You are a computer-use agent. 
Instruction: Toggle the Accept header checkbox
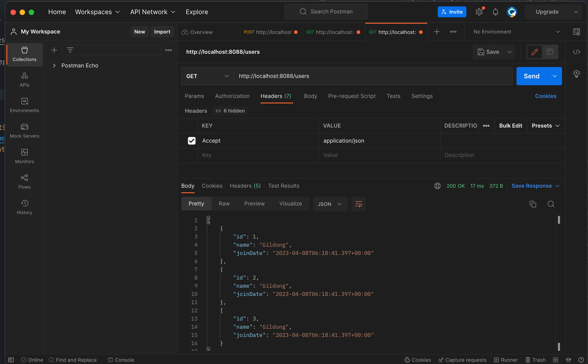192,140
